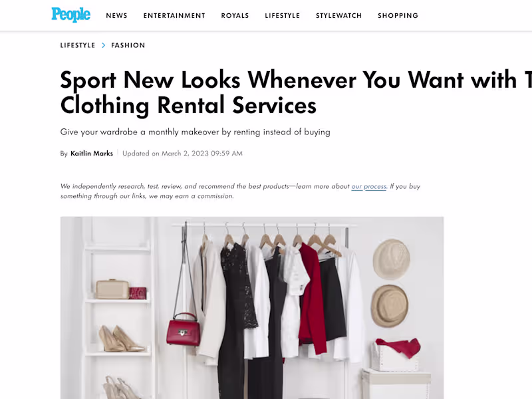This screenshot has width=532, height=399.
Task: Click the wardrobe hero image
Action: [252, 308]
